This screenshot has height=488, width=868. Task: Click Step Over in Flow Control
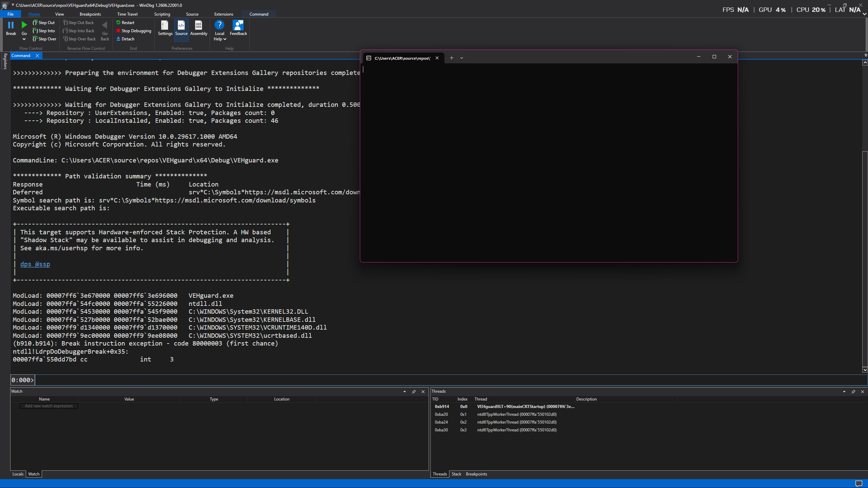pyautogui.click(x=44, y=39)
